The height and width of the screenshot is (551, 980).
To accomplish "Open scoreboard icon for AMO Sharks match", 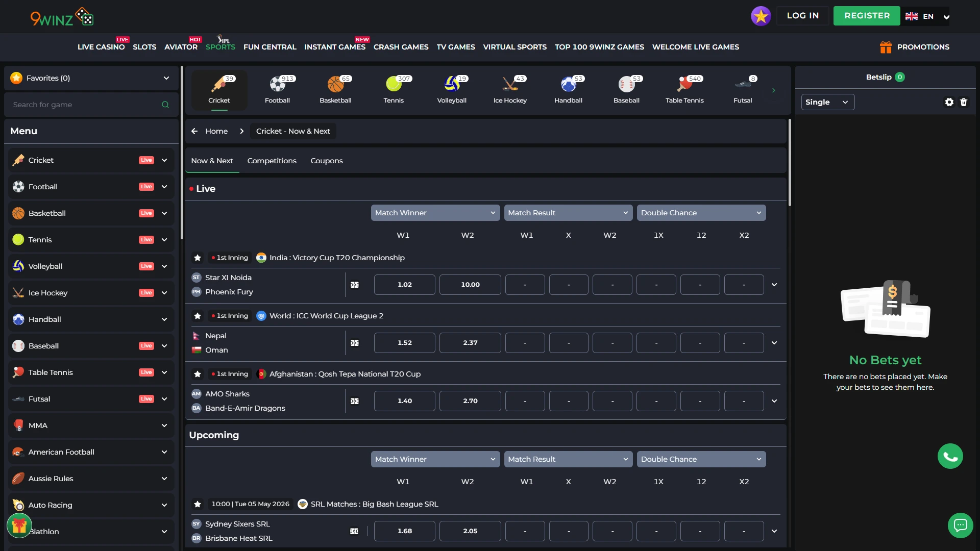I will tap(355, 401).
